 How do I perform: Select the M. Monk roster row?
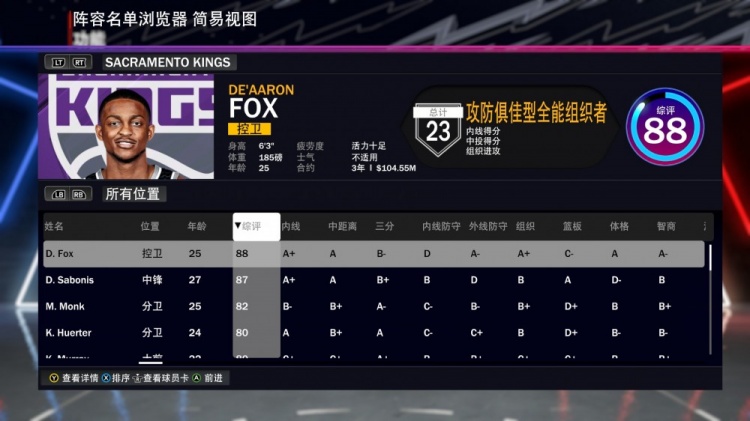point(374,306)
